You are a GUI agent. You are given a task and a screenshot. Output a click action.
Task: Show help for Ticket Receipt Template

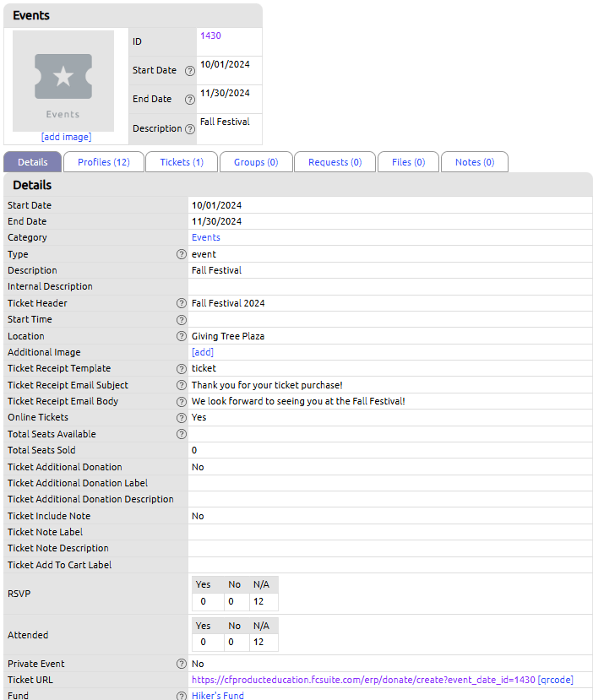point(182,369)
